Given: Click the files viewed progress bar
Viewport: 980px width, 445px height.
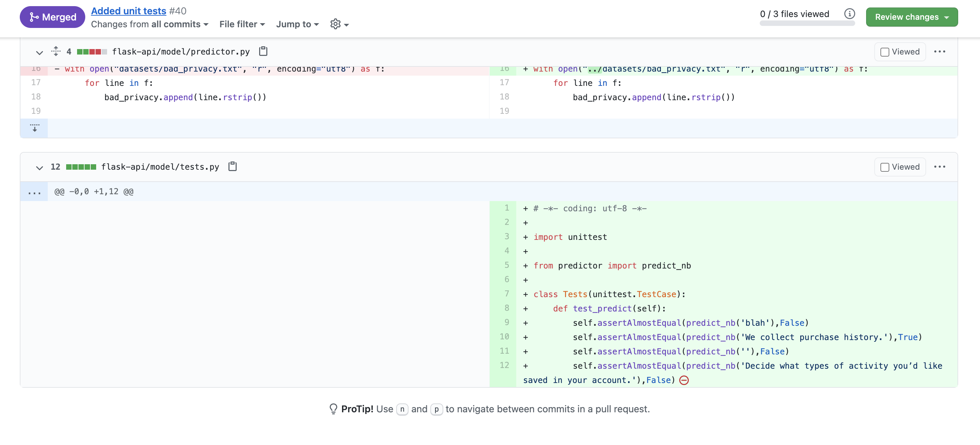Looking at the screenshot, I should point(807,24).
